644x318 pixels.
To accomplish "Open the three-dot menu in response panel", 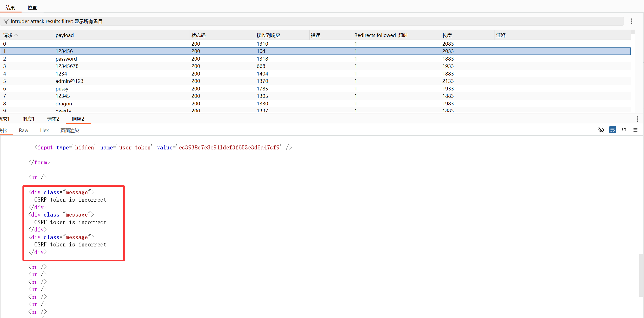I will click(x=637, y=119).
